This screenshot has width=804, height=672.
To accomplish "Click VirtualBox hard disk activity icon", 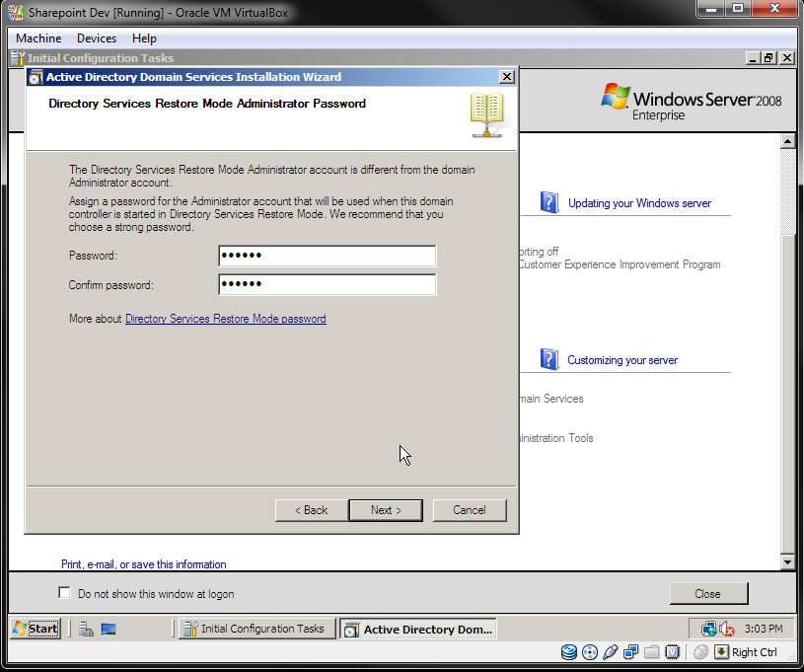I will 569,652.
